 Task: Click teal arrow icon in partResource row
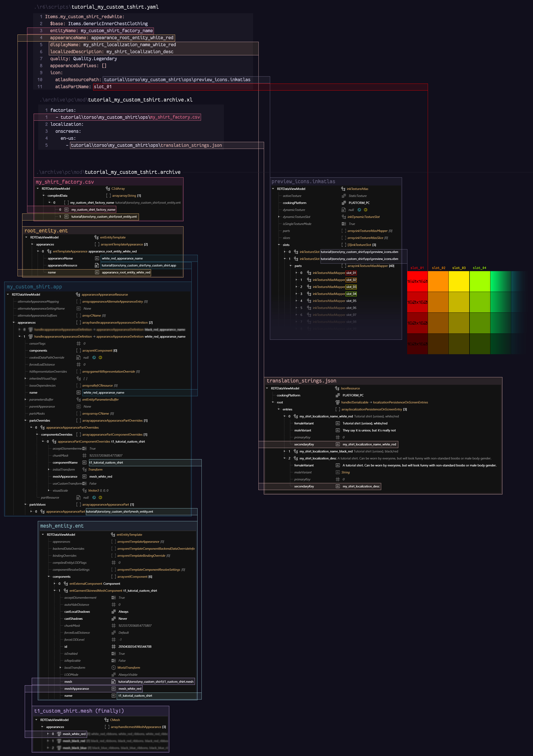94,497
